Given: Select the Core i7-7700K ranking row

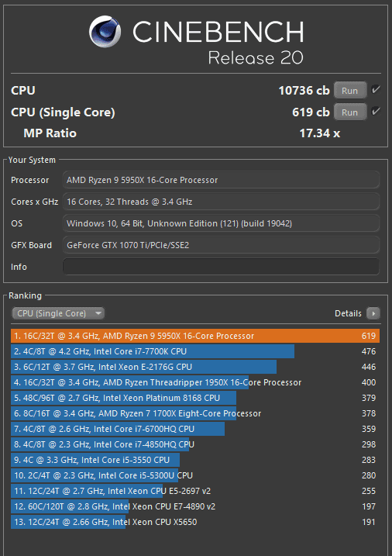Looking at the screenshot, I should pos(195,351).
